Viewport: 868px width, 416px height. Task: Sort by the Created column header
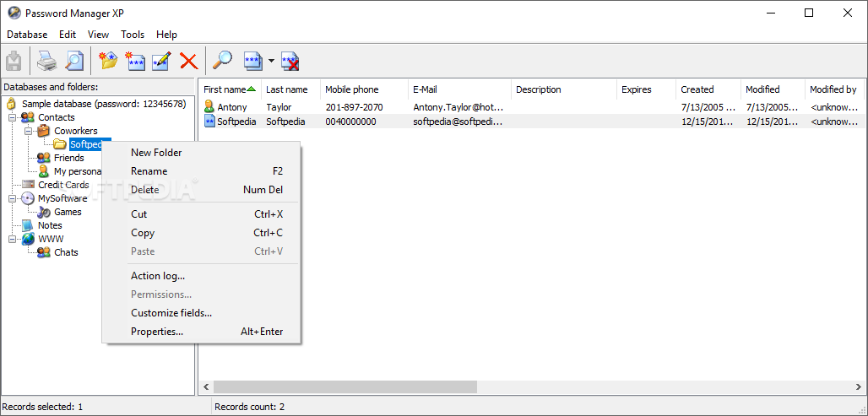click(x=708, y=89)
